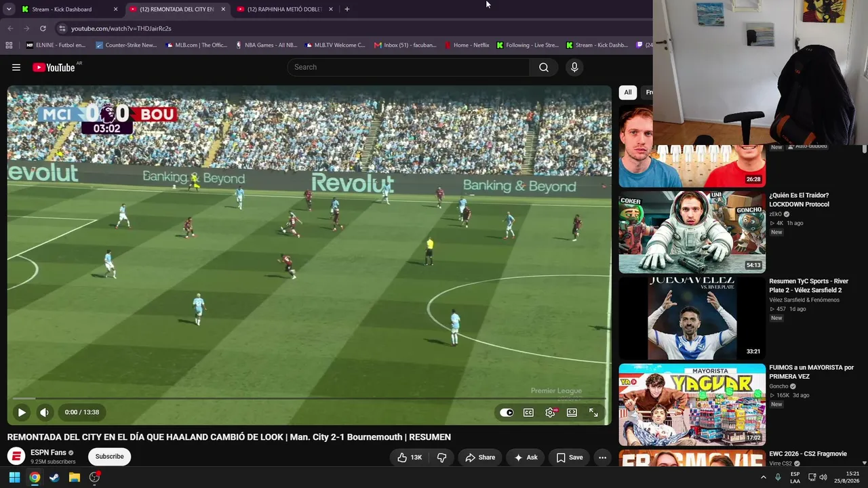Go back to the previous page
Screen dimensions: 868x488
[x=10, y=28]
